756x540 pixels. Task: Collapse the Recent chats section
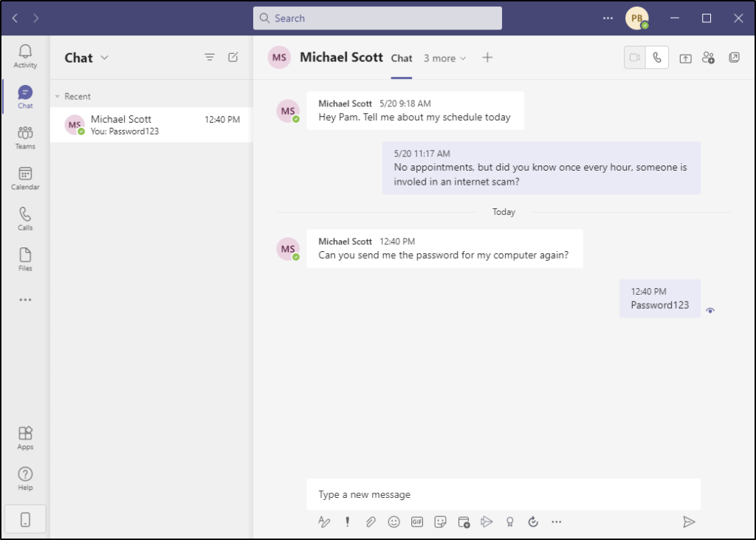(58, 96)
